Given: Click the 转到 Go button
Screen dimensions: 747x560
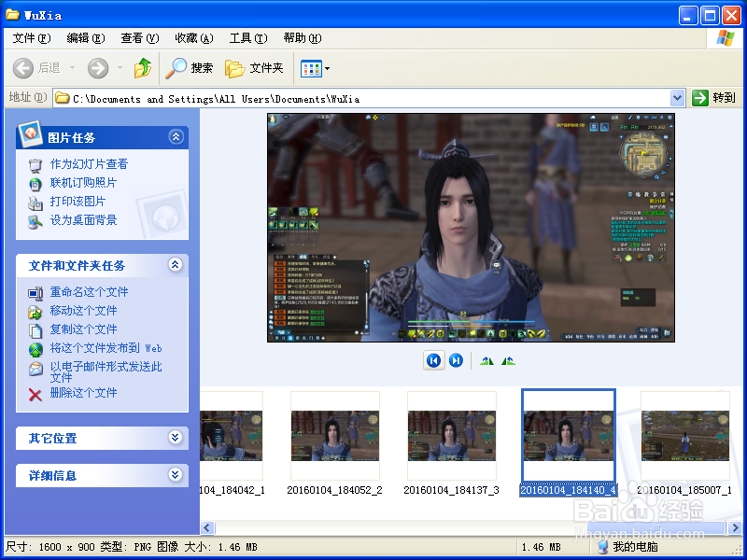Looking at the screenshot, I should [713, 98].
